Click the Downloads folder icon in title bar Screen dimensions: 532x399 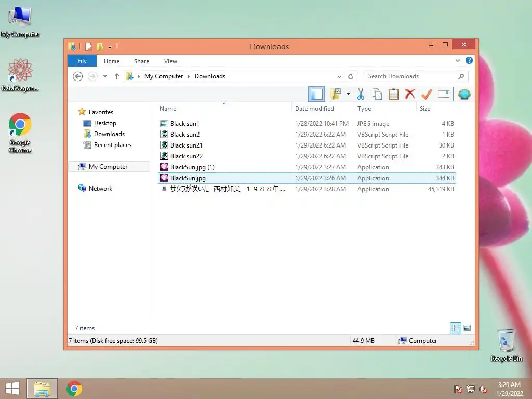[72, 46]
